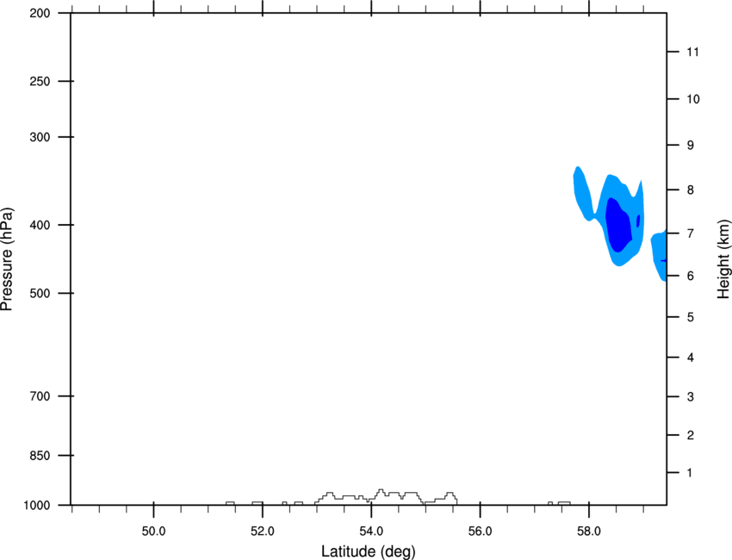Click the 4 km height label
This screenshot has width=732, height=560.
(691, 358)
